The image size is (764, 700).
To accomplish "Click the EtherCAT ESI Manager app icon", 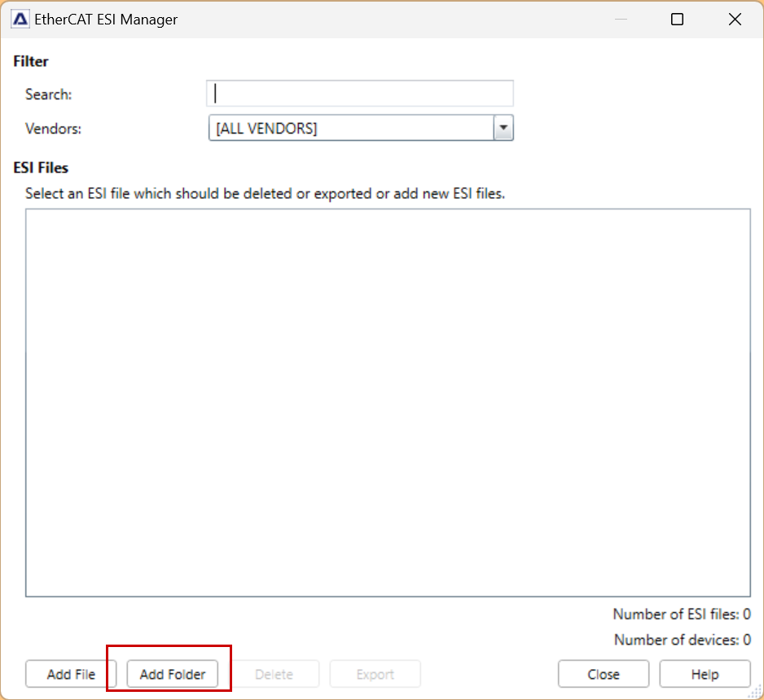I will pyautogui.click(x=20, y=20).
